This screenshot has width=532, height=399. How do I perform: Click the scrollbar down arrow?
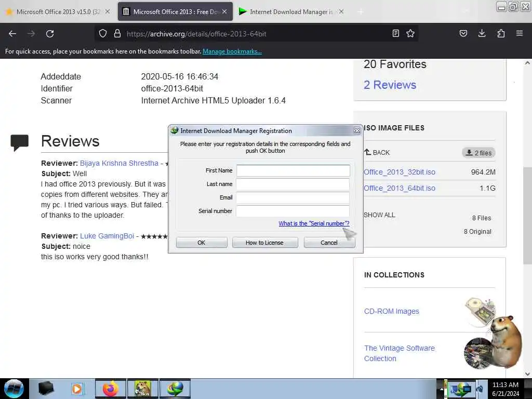[x=527, y=374]
